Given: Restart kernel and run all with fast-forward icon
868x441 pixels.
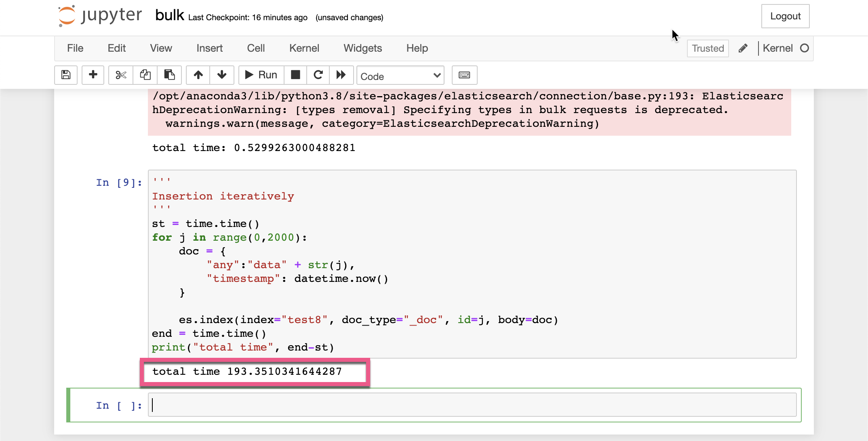Looking at the screenshot, I should [341, 75].
